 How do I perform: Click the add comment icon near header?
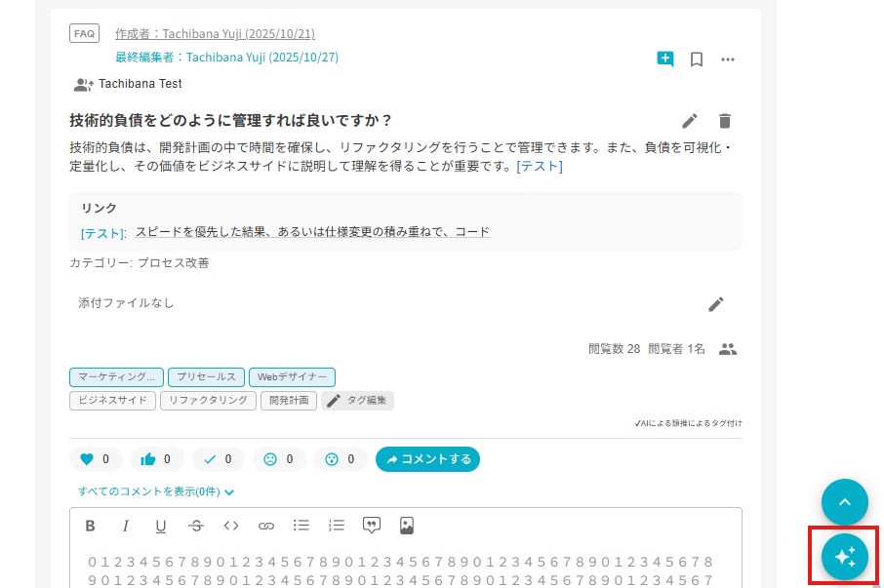click(665, 59)
